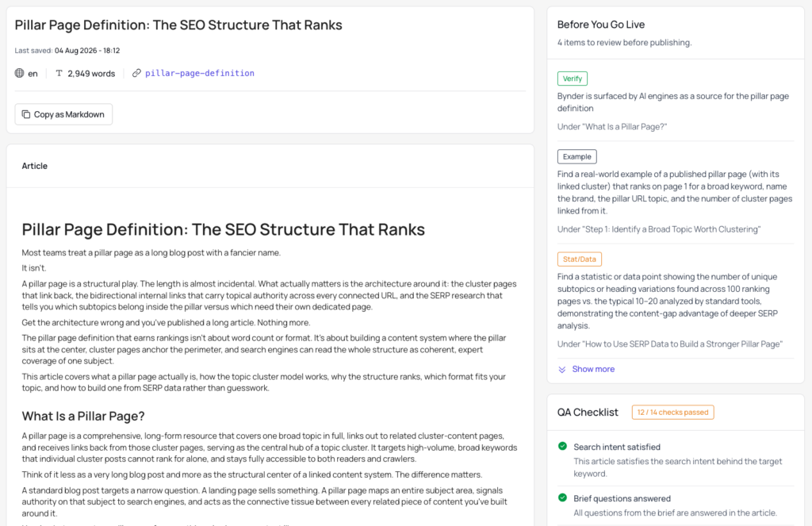The image size is (812, 526).
Task: Click green check for Search intent satisfied
Action: (x=562, y=446)
